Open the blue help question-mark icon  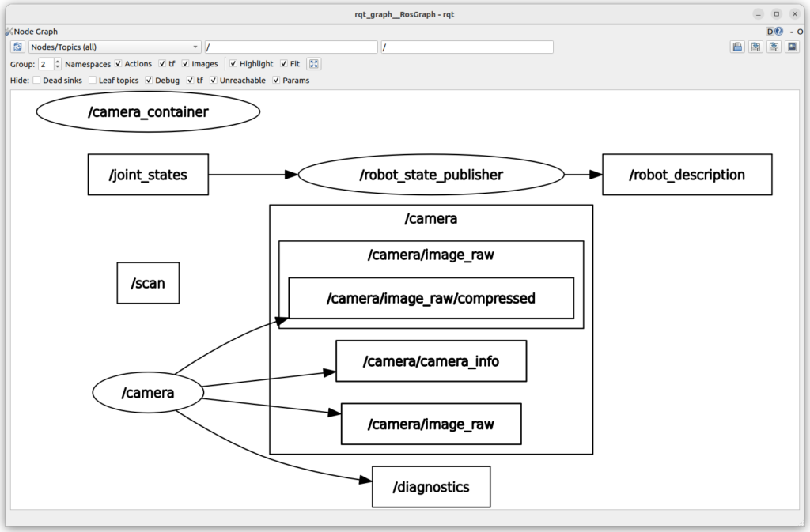(x=778, y=32)
